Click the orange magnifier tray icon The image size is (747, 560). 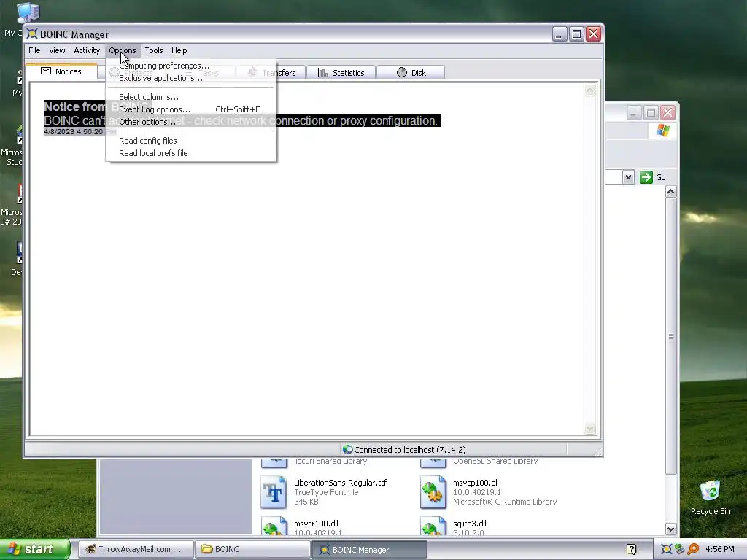[693, 549]
